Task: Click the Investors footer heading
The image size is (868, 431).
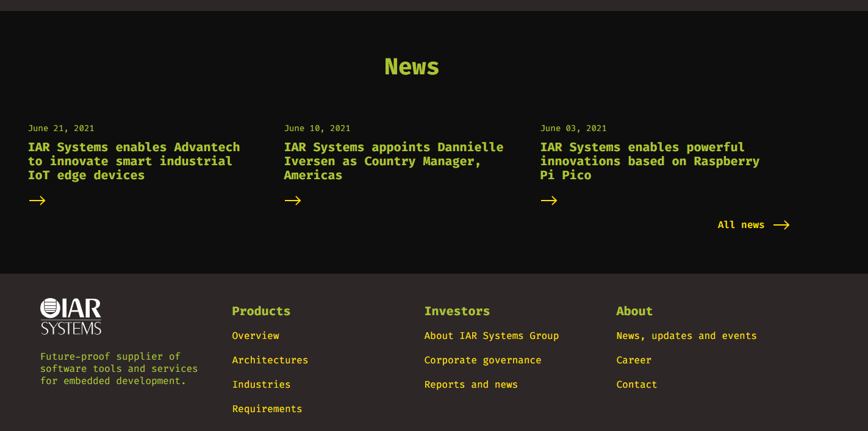Action: [457, 311]
